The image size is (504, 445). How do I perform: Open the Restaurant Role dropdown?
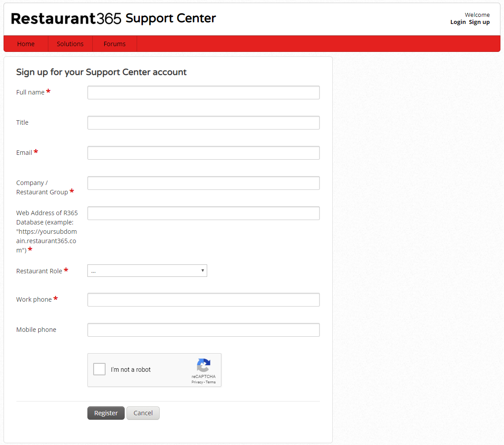coord(147,271)
